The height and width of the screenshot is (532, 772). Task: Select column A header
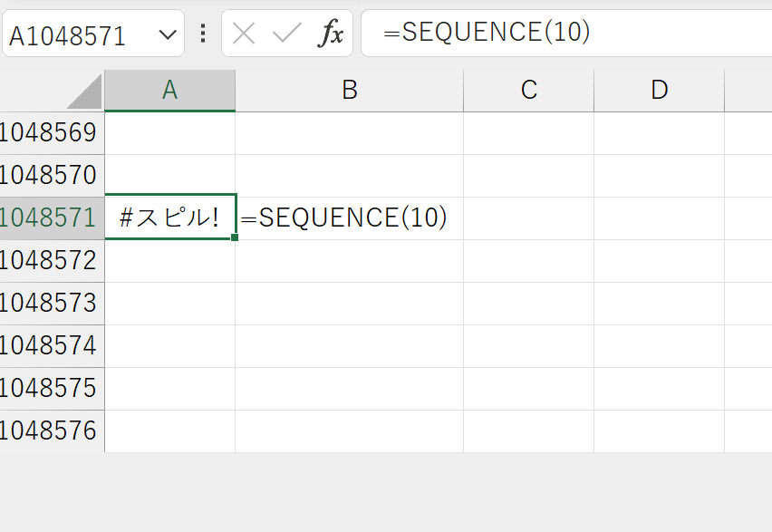click(169, 90)
